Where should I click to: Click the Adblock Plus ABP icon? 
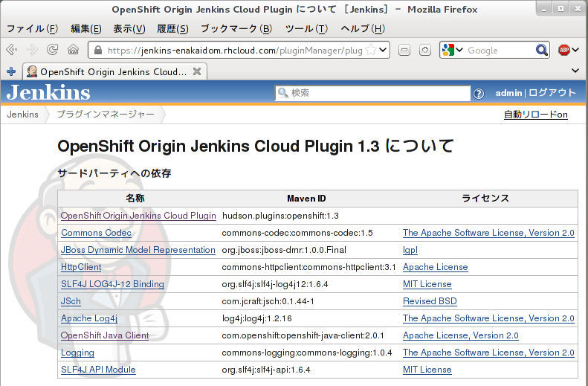click(563, 50)
